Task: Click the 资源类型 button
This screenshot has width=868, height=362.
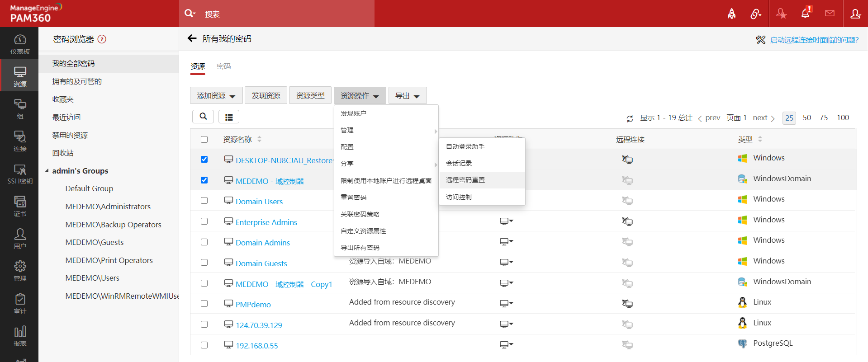Action: pyautogui.click(x=310, y=95)
